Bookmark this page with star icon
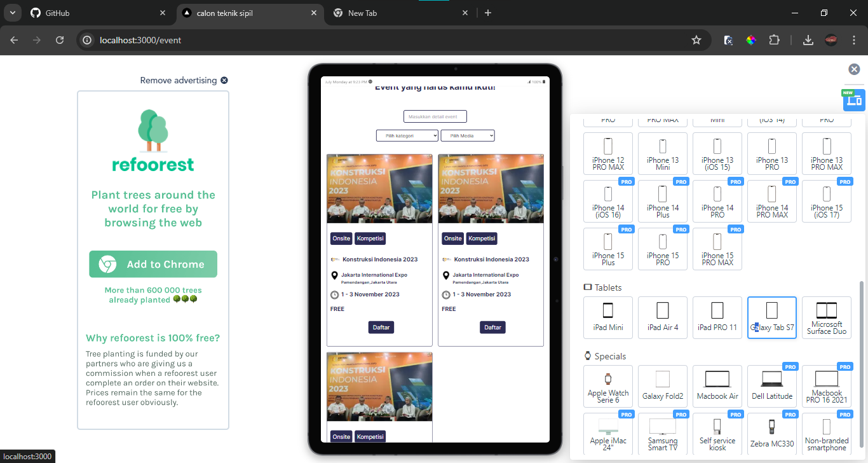 696,40
